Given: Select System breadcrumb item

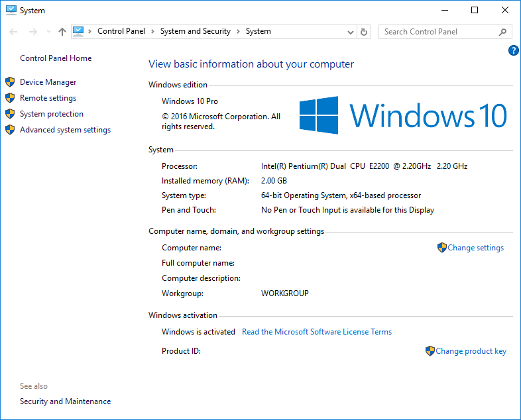Looking at the screenshot, I should 258,31.
